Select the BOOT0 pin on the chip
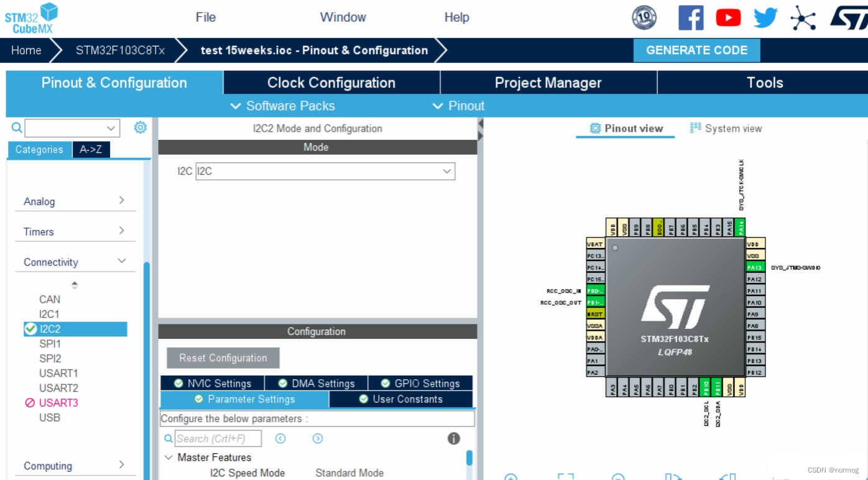Viewport: 868px width, 480px height. (x=659, y=227)
